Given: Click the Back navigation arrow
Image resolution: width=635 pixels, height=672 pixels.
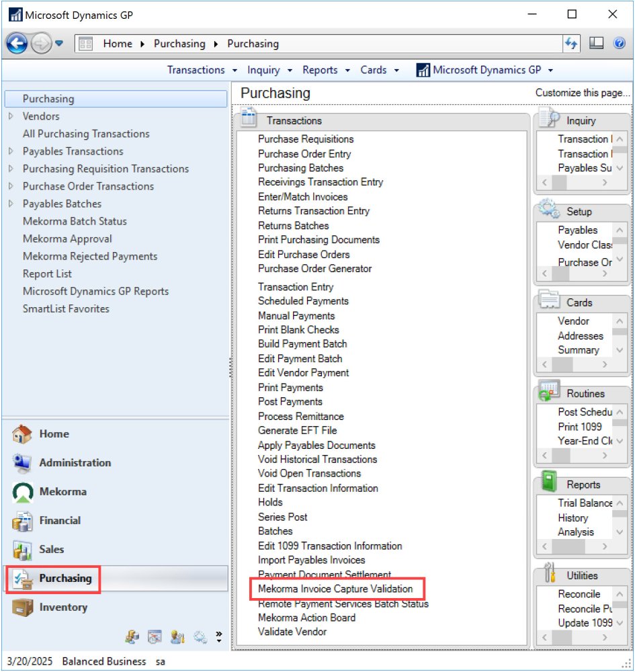Looking at the screenshot, I should tap(17, 43).
